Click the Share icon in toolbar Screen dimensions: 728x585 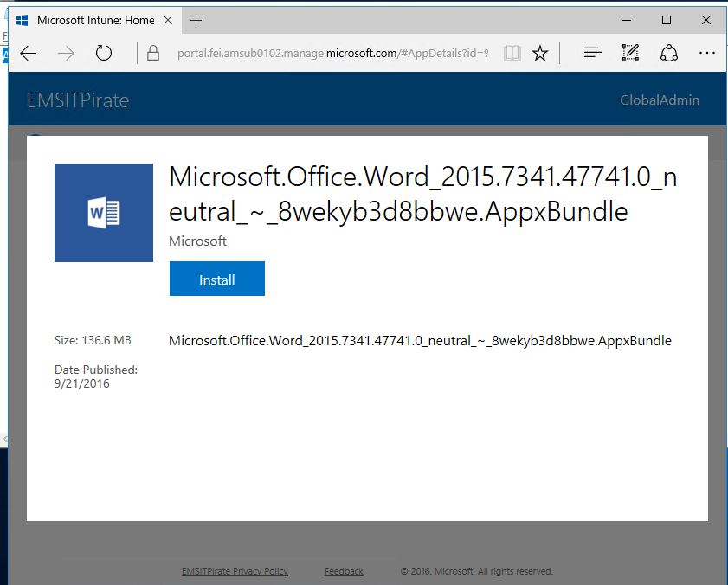(668, 53)
